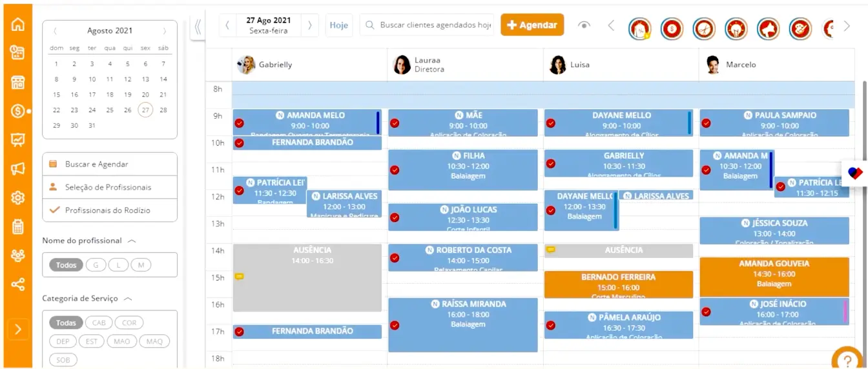Image resolution: width=868 pixels, height=369 pixels.
Task: Toggle the MAQ service category pill
Action: (x=154, y=341)
